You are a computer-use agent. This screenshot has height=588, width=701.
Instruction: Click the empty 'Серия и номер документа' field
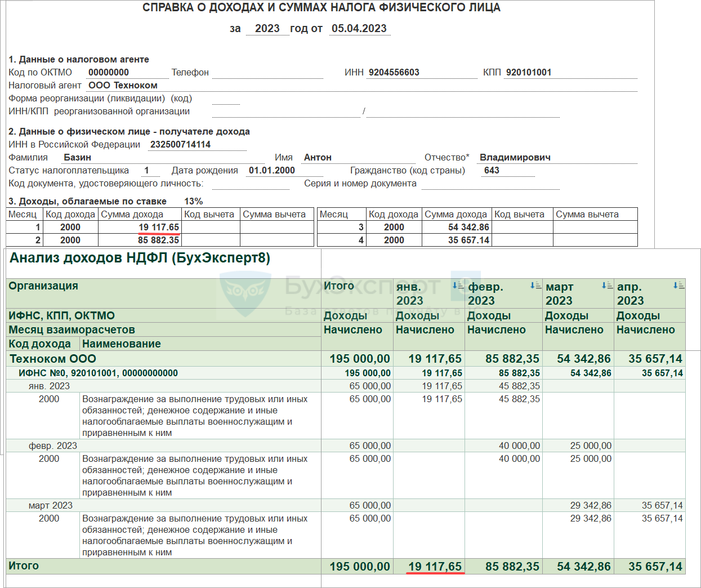tap(490, 184)
